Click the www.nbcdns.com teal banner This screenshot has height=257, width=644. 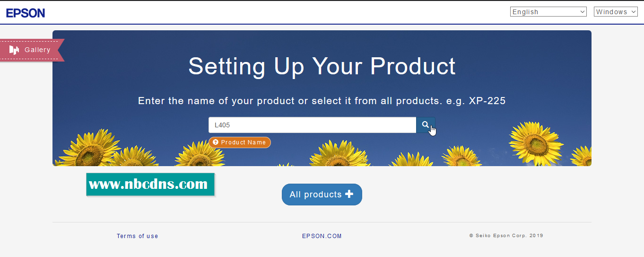[x=150, y=184]
